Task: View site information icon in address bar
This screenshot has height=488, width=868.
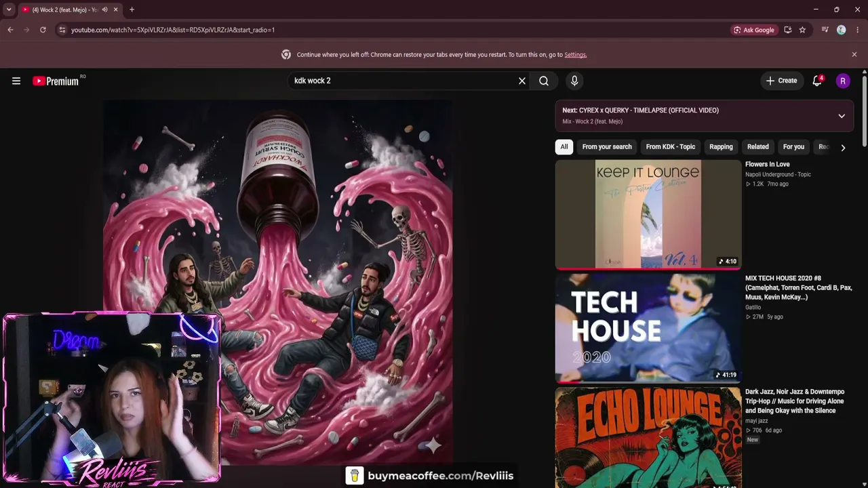Action: point(62,30)
